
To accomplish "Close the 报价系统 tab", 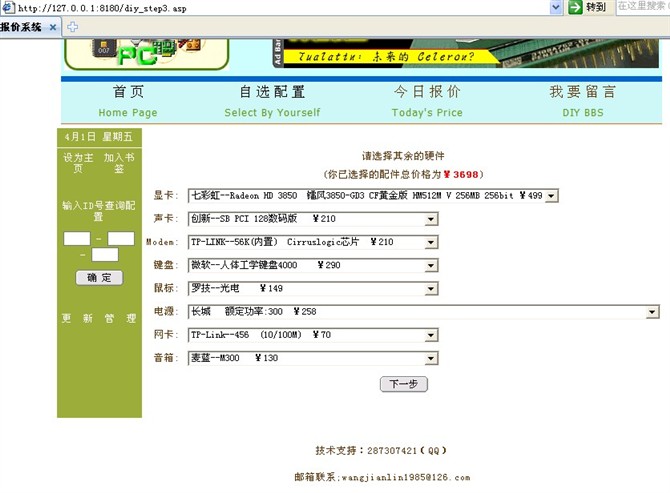I will click(53, 27).
